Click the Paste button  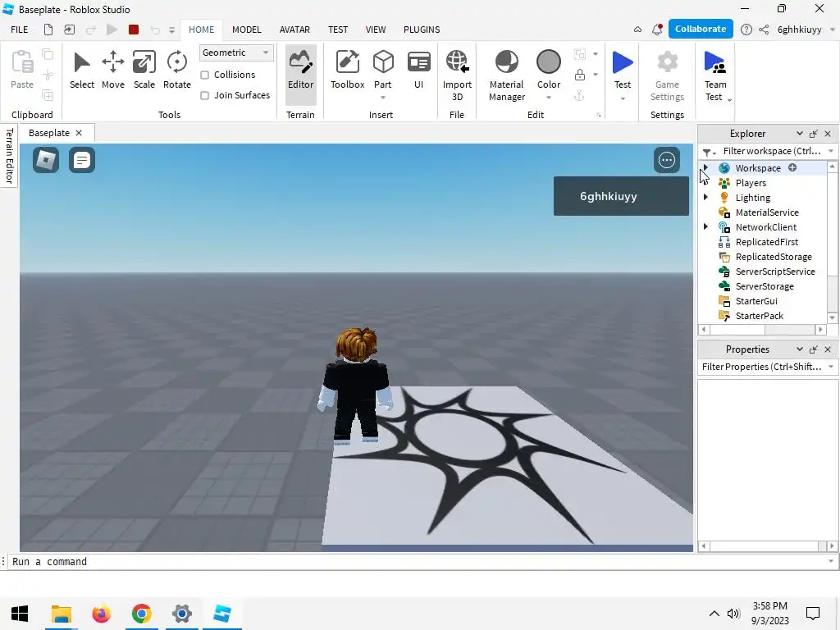[x=22, y=70]
